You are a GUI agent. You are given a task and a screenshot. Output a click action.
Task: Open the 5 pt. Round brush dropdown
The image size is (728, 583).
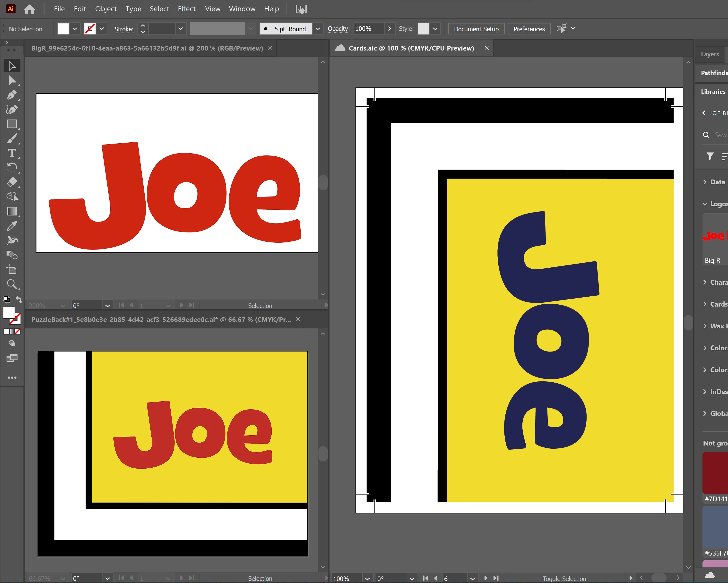pos(317,29)
